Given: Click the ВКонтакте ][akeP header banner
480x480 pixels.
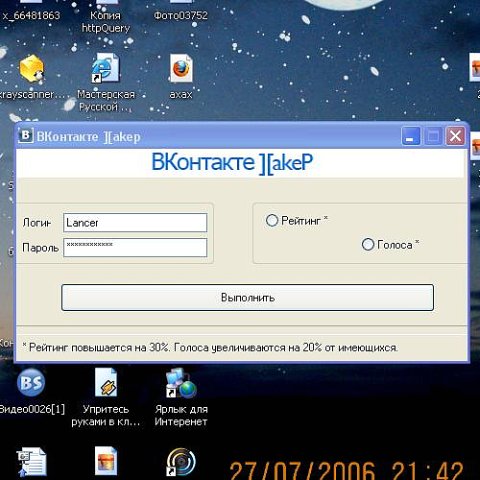Looking at the screenshot, I should click(232, 163).
